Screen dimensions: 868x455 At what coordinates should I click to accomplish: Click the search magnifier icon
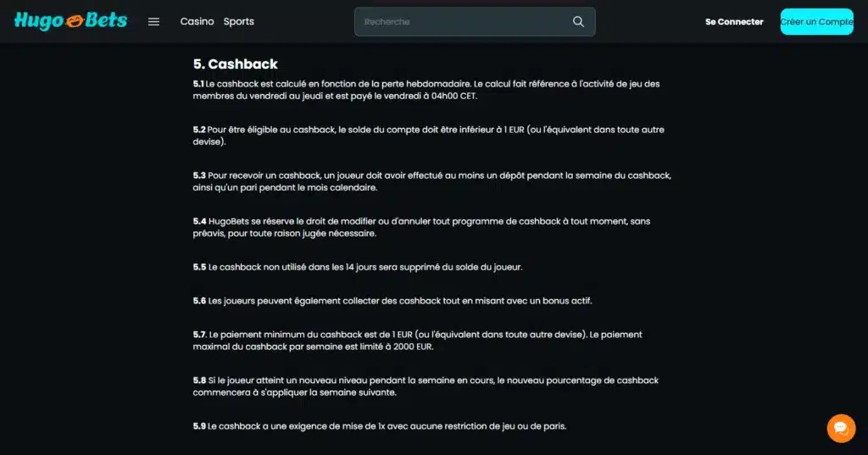[x=578, y=22]
